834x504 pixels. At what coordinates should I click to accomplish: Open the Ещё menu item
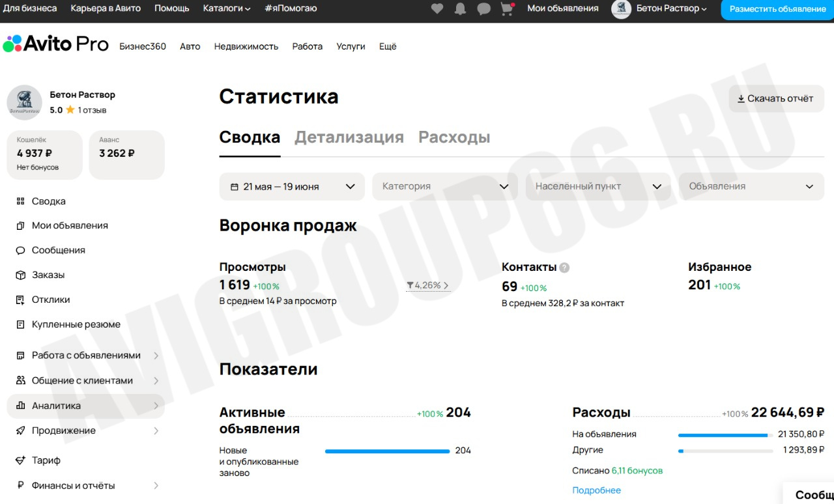click(388, 46)
